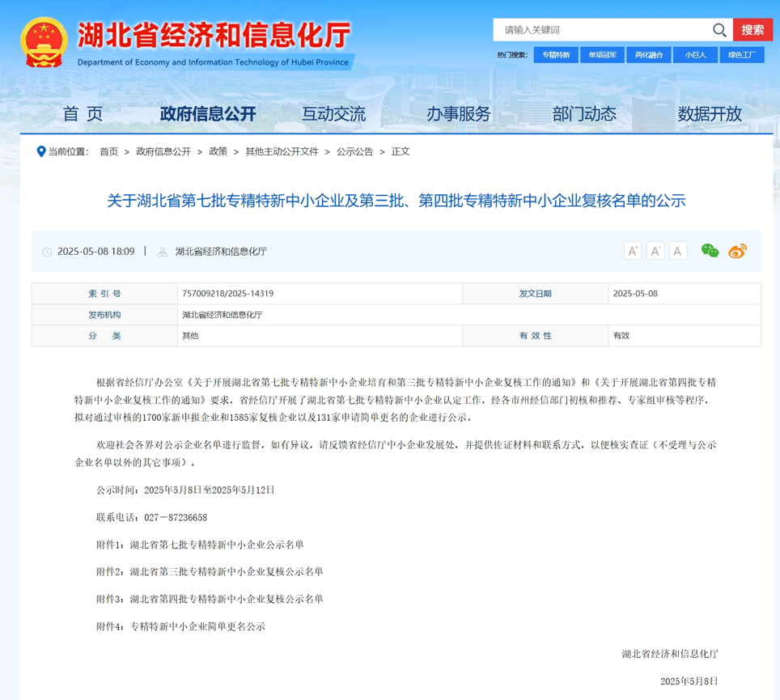Select hot search tag 专精特新

pos(556,55)
